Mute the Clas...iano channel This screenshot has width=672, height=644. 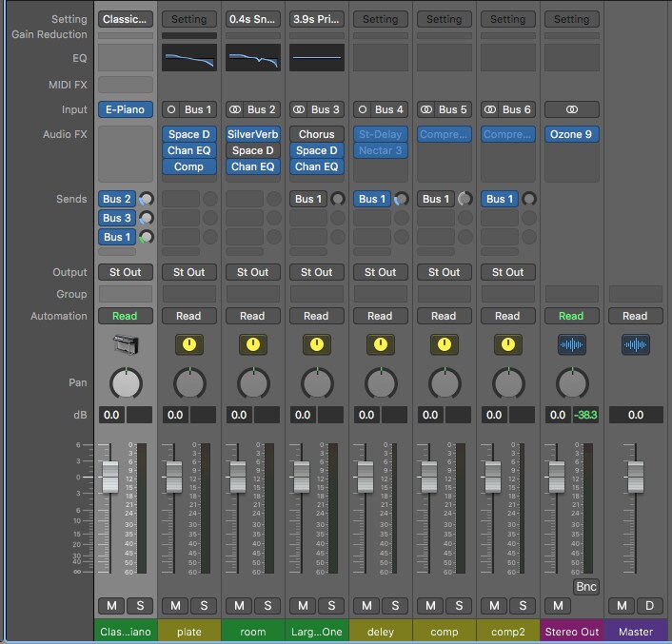point(111,605)
